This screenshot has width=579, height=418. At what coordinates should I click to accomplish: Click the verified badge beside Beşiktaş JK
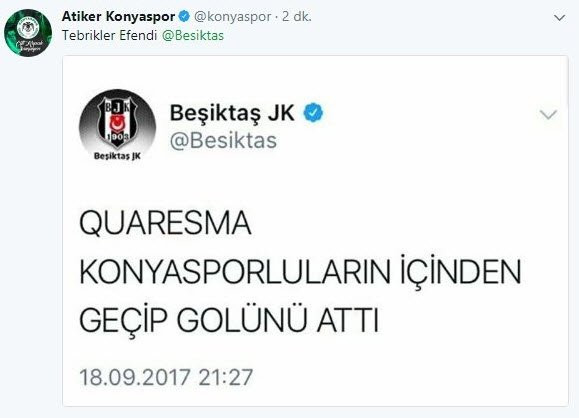coord(313,113)
